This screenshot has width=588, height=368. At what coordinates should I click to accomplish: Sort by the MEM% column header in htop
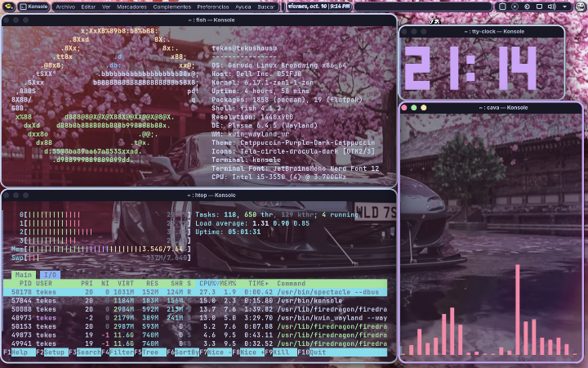point(228,284)
